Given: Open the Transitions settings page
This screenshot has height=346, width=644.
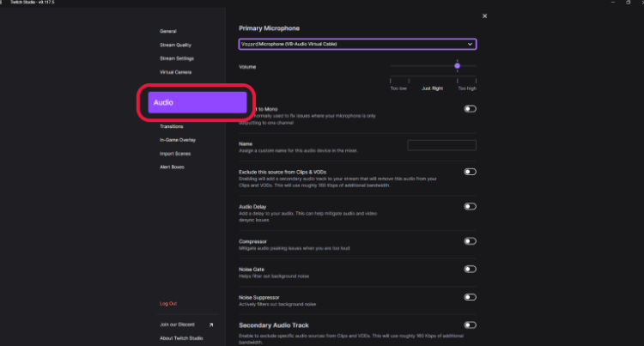Looking at the screenshot, I should click(172, 126).
